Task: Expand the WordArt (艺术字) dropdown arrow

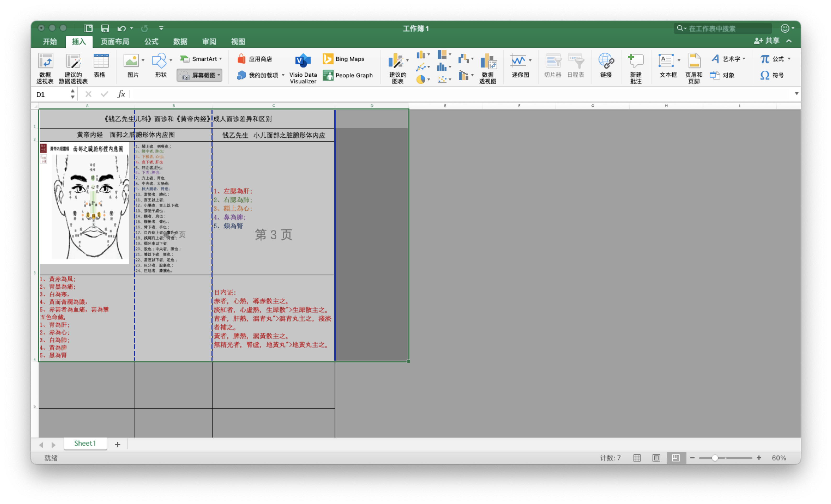Action: [744, 59]
